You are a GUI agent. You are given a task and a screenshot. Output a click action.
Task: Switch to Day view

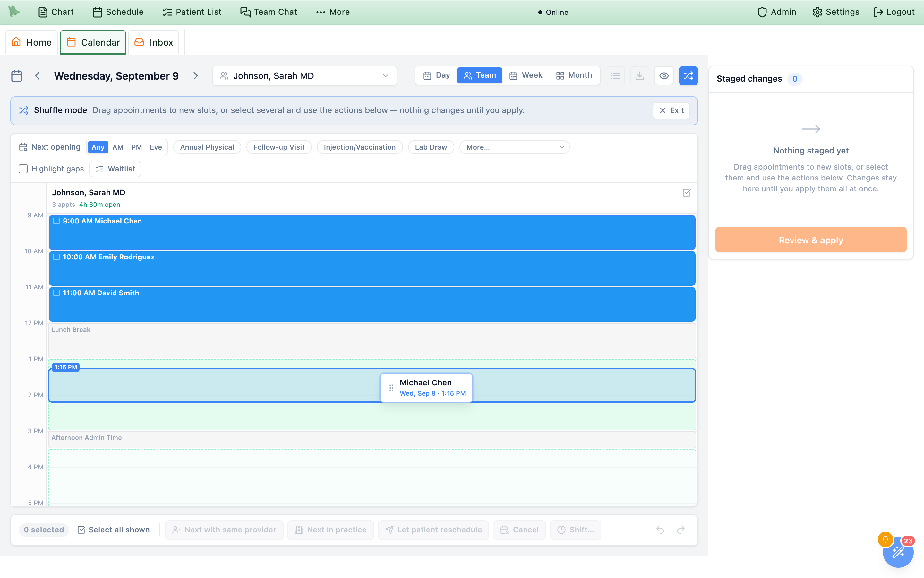coord(437,75)
